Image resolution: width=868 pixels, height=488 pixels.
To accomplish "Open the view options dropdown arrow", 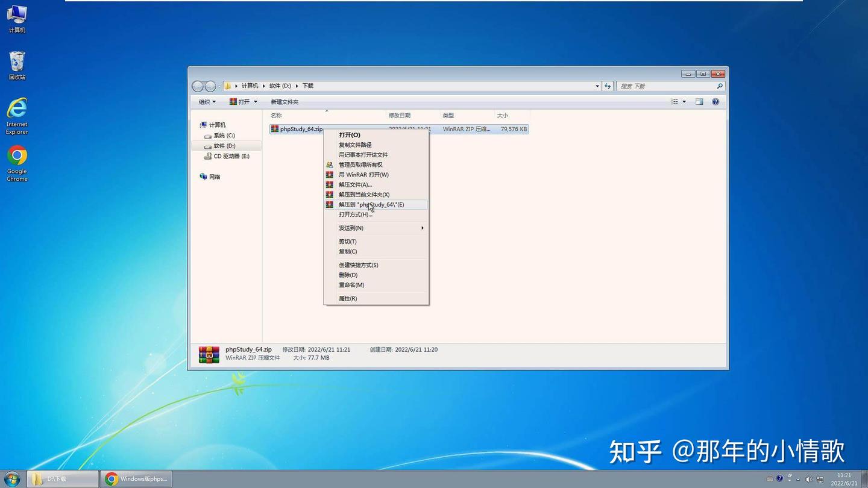I will click(x=684, y=102).
